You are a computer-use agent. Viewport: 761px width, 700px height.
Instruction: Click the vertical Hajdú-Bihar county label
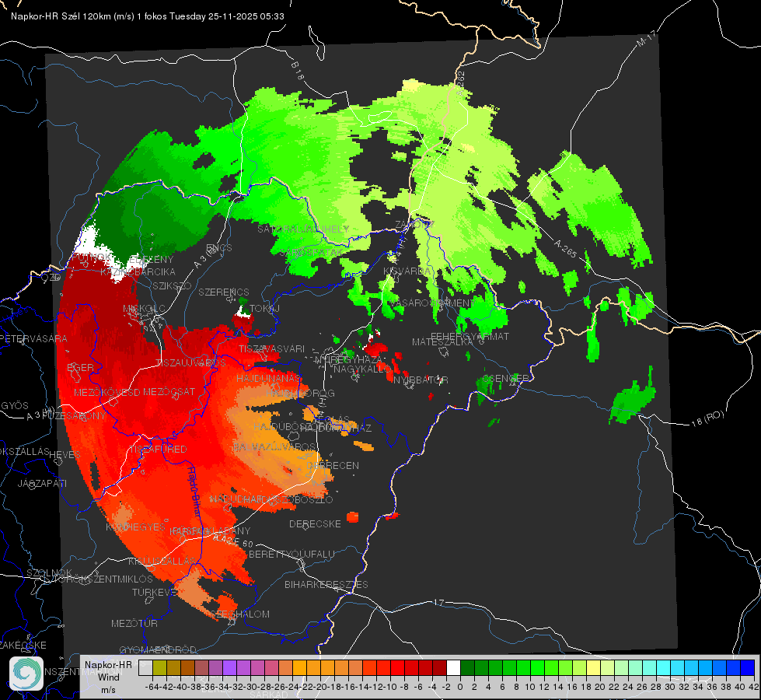click(194, 491)
